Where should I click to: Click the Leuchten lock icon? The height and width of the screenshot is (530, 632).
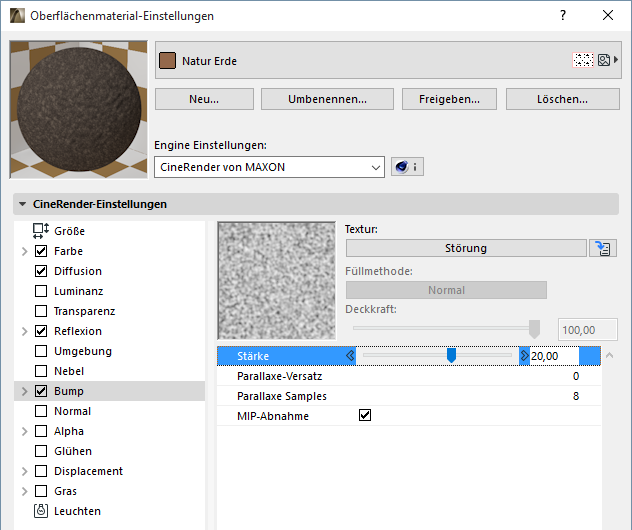point(41,511)
